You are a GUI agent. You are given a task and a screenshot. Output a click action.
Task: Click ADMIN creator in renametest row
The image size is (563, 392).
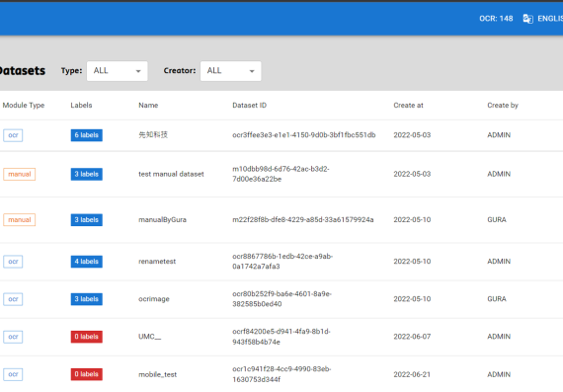point(499,262)
